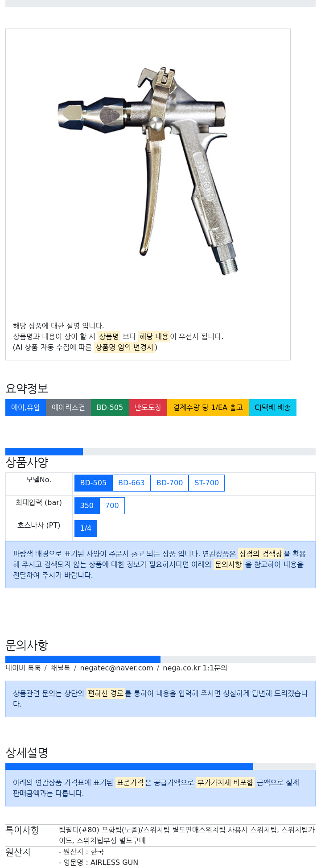Click the nega.co.kr 1:1문의 text

(195, 668)
